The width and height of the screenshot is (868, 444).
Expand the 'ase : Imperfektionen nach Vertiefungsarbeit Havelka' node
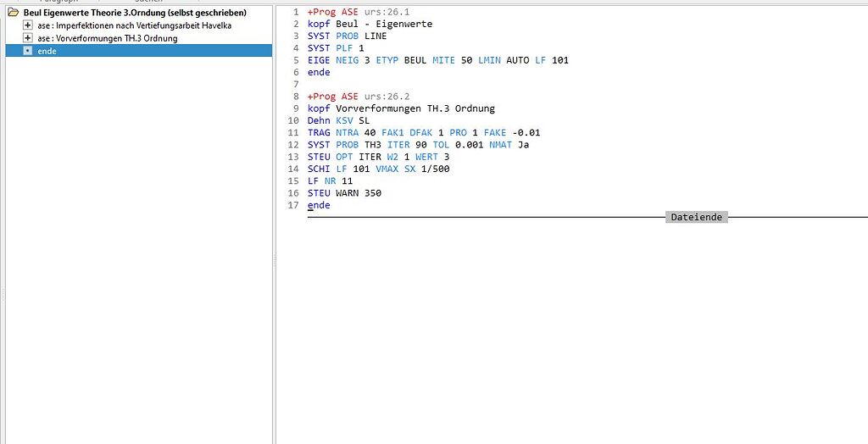pyautogui.click(x=28, y=25)
